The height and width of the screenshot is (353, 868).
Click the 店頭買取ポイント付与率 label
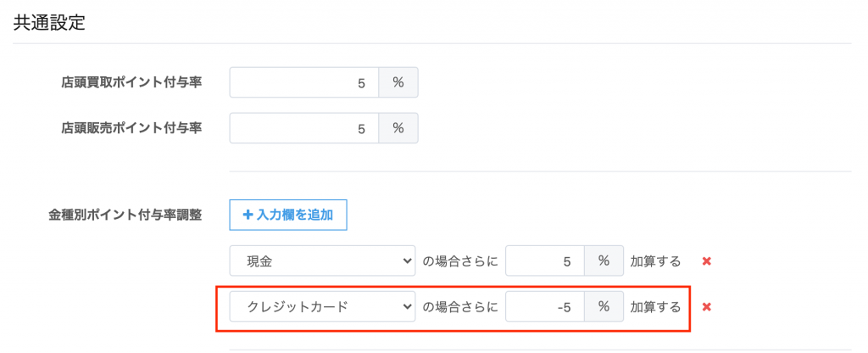[131, 83]
